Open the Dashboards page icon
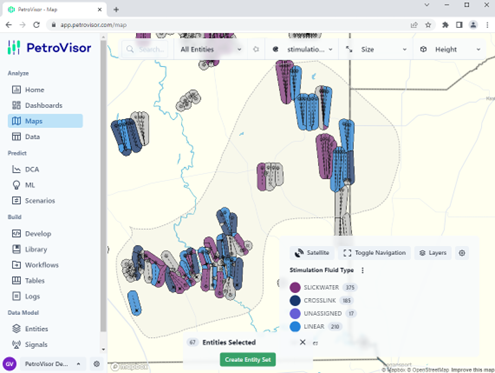Image resolution: width=495 pixels, height=373 pixels. [16, 105]
